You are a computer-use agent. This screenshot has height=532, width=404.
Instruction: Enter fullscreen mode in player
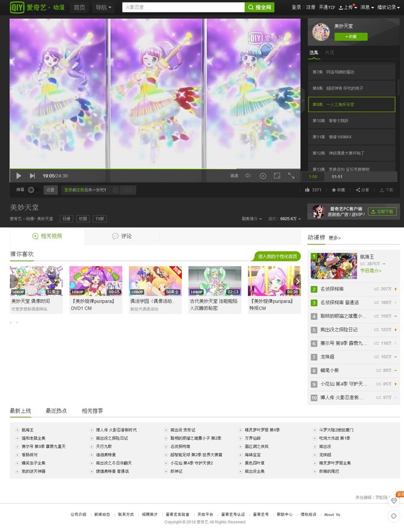(291, 176)
